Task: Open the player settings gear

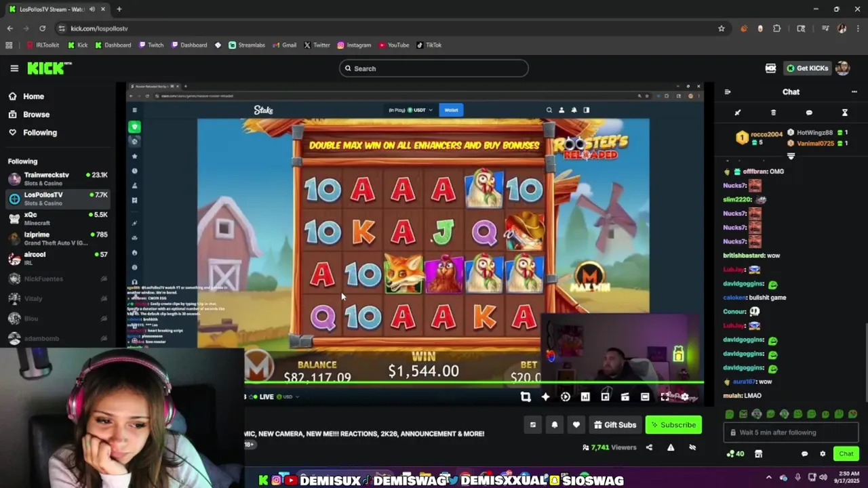Action: pyautogui.click(x=685, y=397)
